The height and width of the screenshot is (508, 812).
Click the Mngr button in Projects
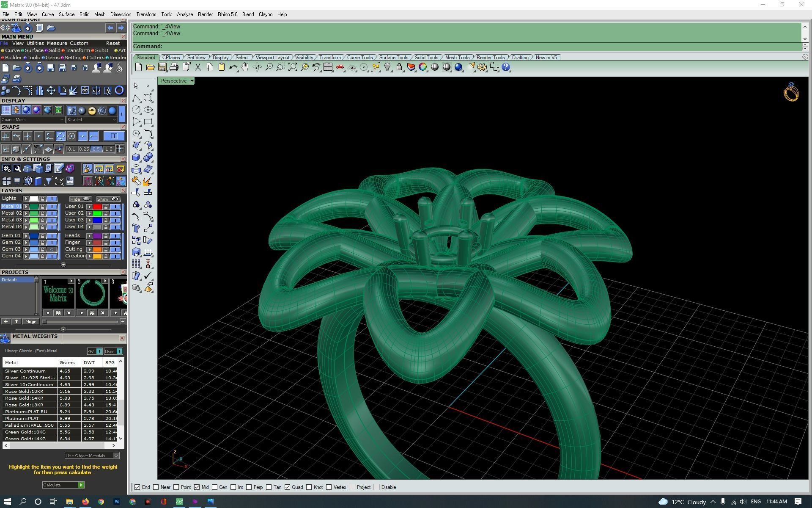30,322
